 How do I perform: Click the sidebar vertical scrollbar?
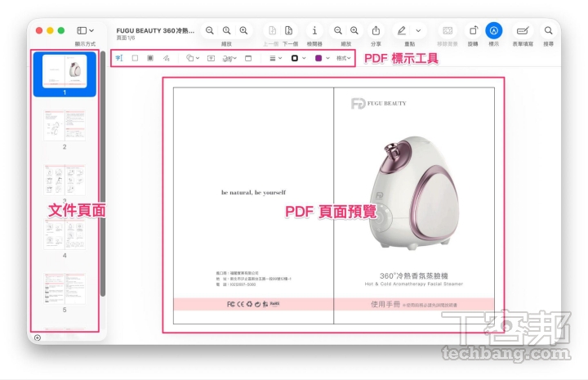pyautogui.click(x=103, y=173)
